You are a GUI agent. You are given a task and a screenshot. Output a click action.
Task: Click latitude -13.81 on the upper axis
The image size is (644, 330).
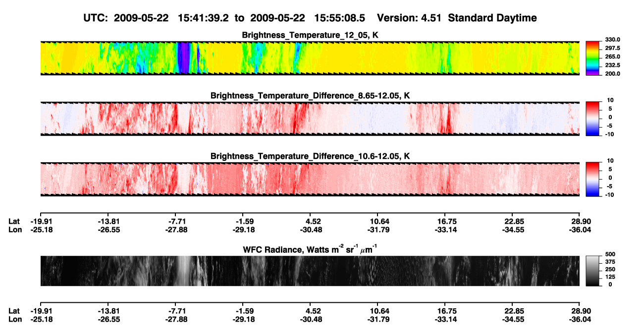108,221
